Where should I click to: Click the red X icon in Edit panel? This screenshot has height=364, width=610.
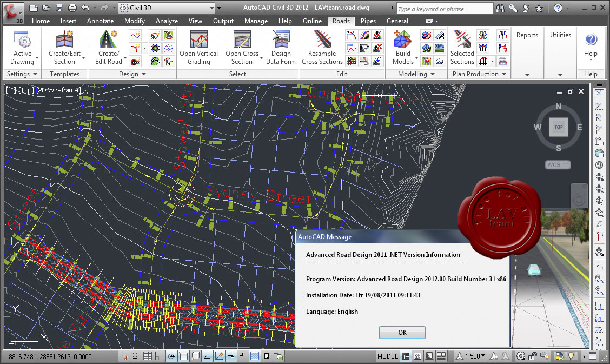[x=377, y=48]
